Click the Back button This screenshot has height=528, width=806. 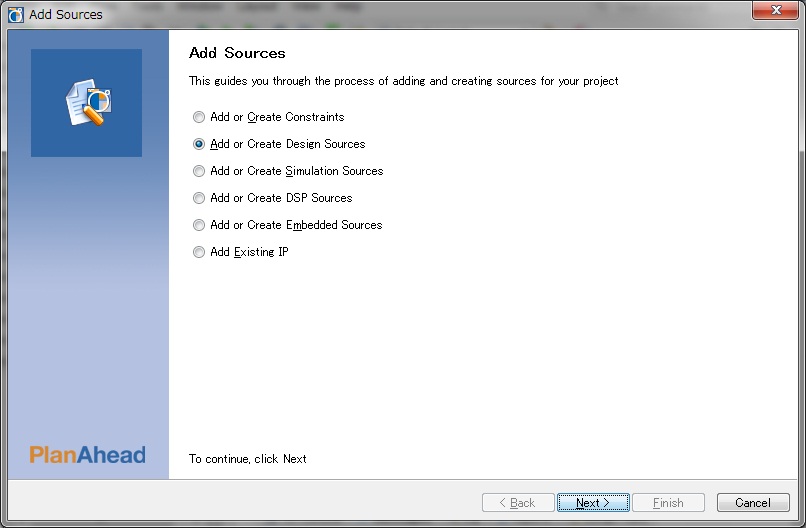click(x=518, y=502)
